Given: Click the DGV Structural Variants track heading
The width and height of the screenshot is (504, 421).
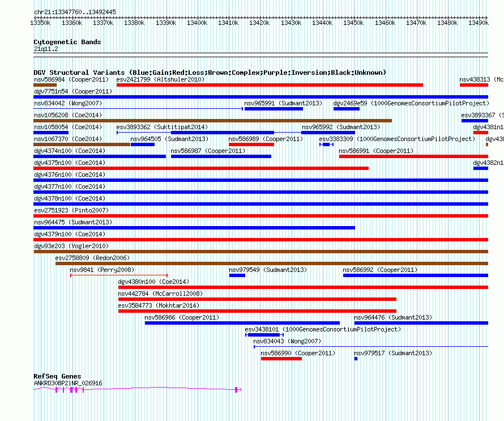Looking at the screenshot, I should (210, 73).
